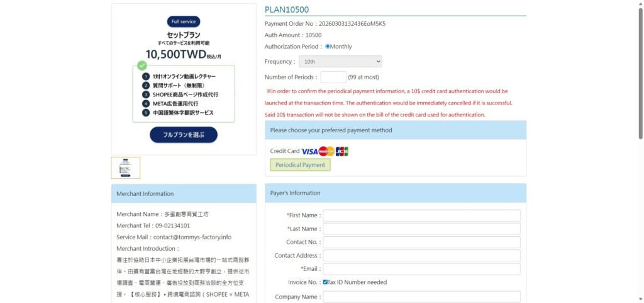Click the page vertical scrollbar
The image size is (644, 303).
tap(640, 76)
